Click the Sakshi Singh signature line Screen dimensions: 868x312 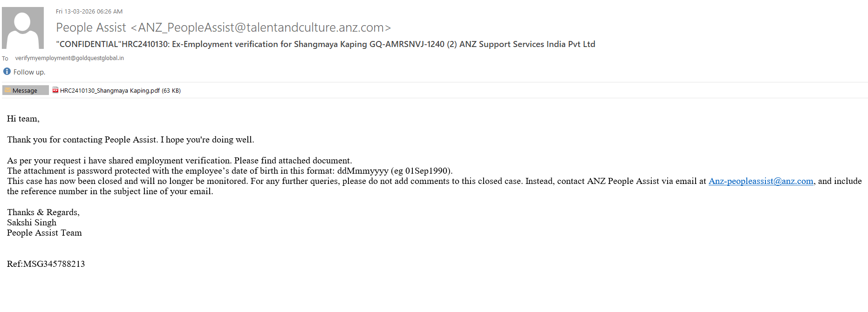tap(32, 223)
